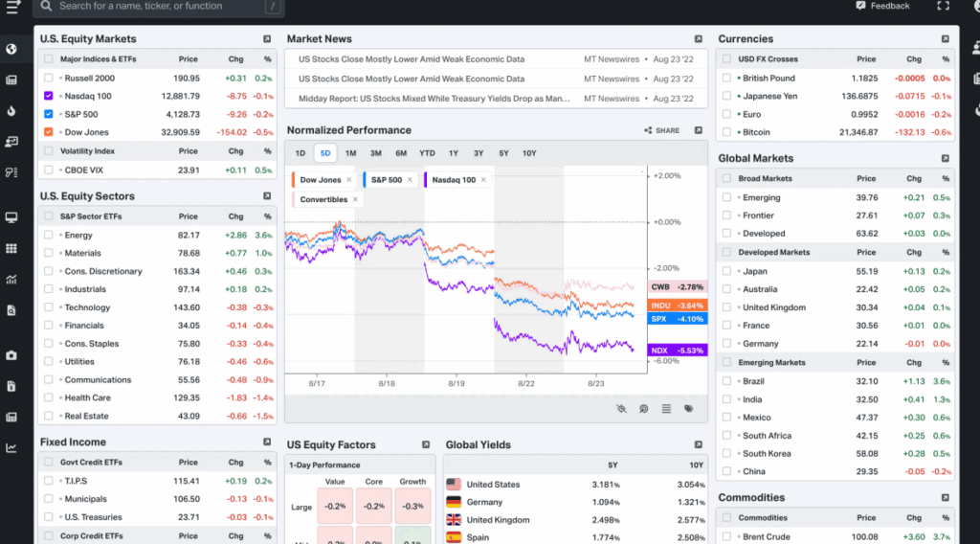Uncheck the Nasdaq 100 checkbox
The height and width of the screenshot is (544, 980).
pyautogui.click(x=48, y=96)
